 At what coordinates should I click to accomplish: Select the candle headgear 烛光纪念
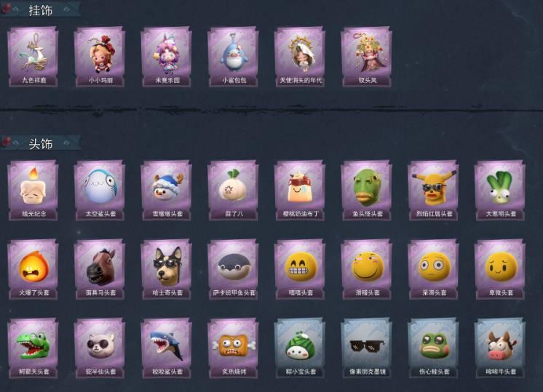33,191
